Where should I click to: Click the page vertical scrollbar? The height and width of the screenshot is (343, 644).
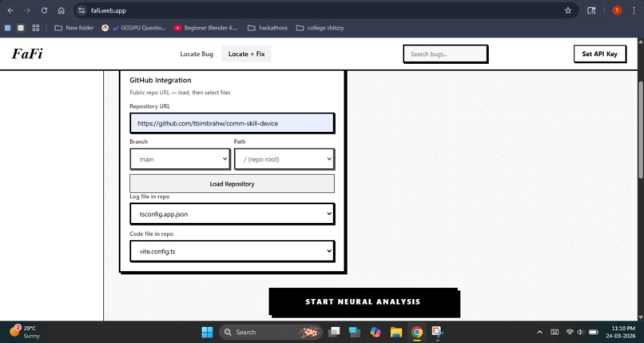pyautogui.click(x=640, y=130)
